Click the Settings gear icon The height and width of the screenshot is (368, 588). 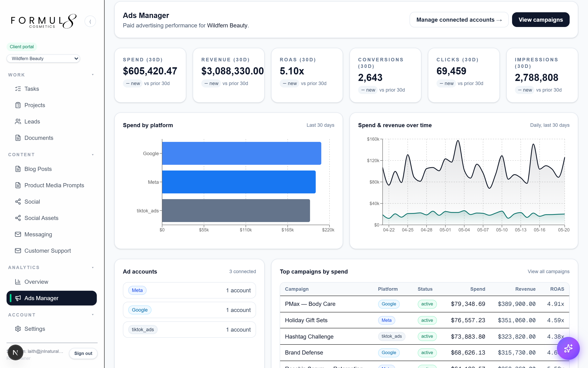pos(18,329)
